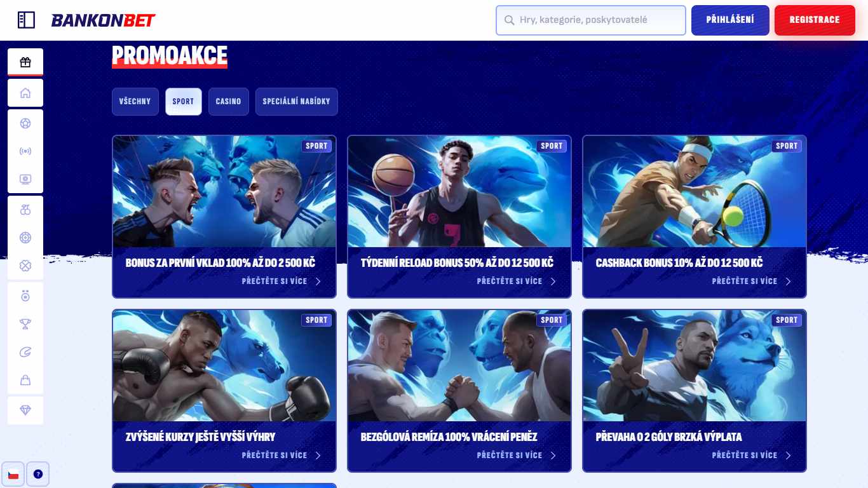Open the horseshoe-shaped sidebar icon
Screen dimensions: 868x488
pyautogui.click(x=25, y=352)
